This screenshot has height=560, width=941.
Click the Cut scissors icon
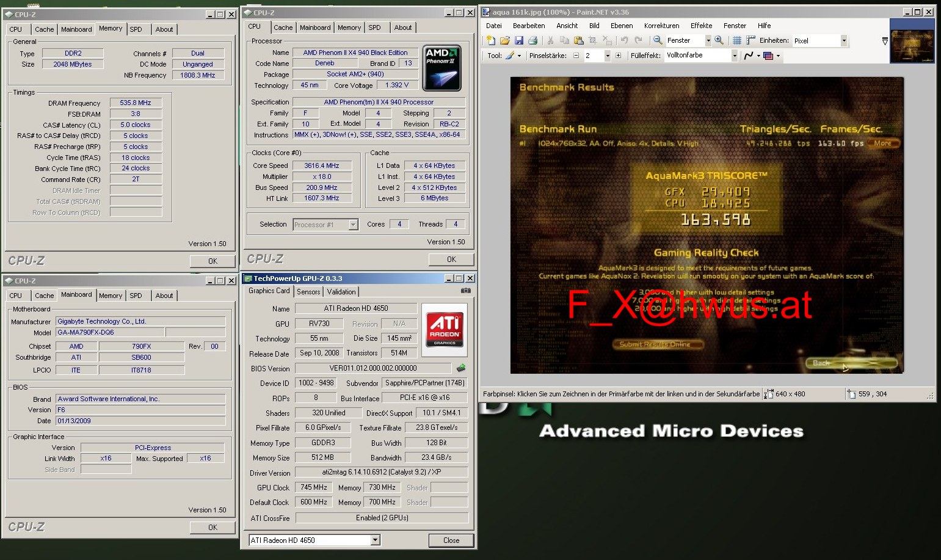coord(550,40)
